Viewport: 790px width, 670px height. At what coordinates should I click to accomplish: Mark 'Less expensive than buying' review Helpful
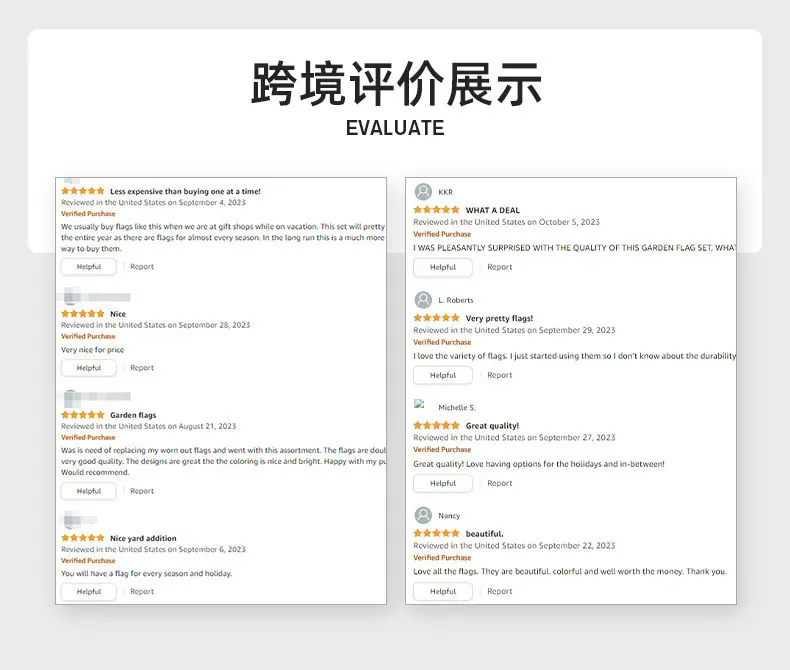point(89,266)
